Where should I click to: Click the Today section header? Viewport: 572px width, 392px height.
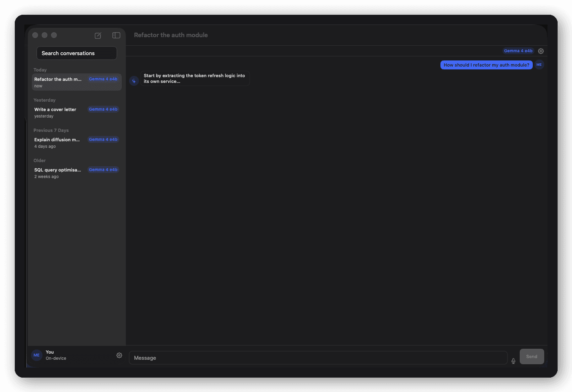point(40,70)
